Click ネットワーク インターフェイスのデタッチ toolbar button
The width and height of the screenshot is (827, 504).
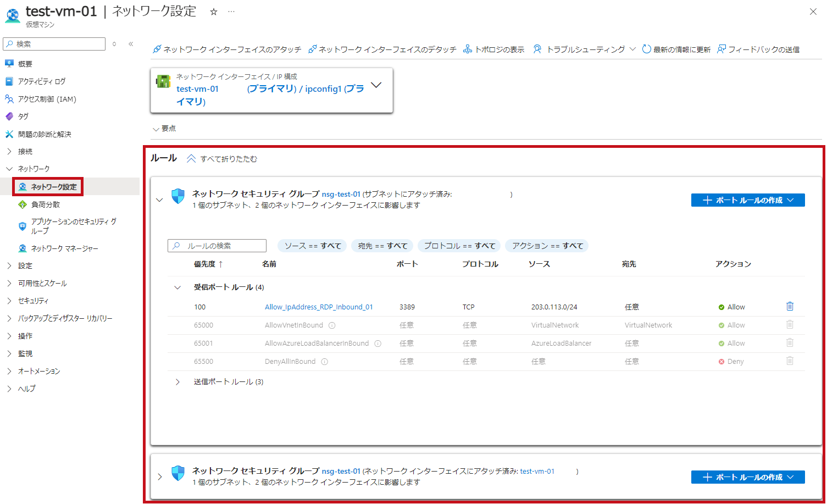(382, 49)
